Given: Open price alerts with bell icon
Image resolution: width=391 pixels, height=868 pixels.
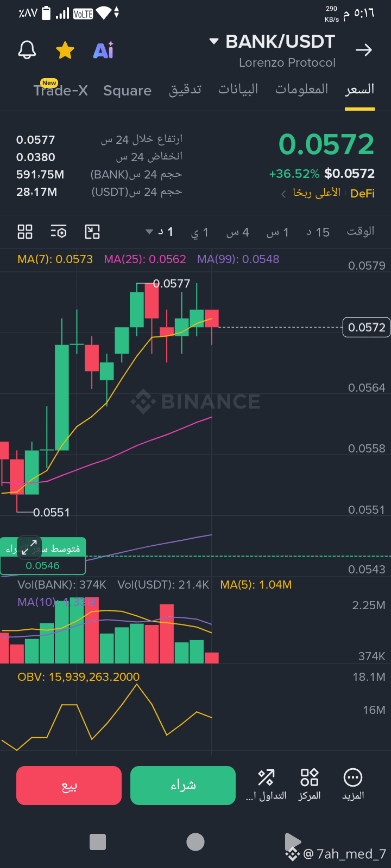Looking at the screenshot, I should click(27, 50).
